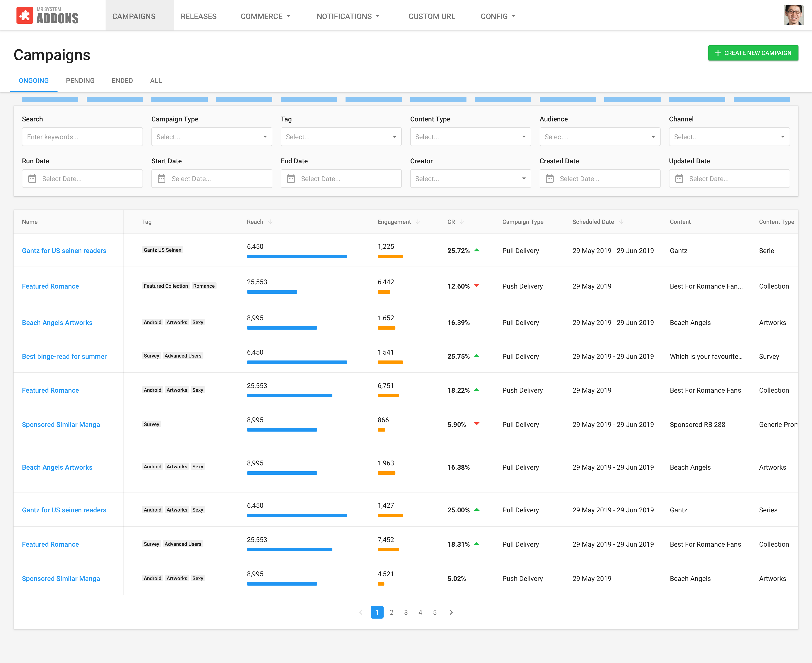Sort by Engagement column arrow
Screen dimensions: 812x663
click(418, 222)
